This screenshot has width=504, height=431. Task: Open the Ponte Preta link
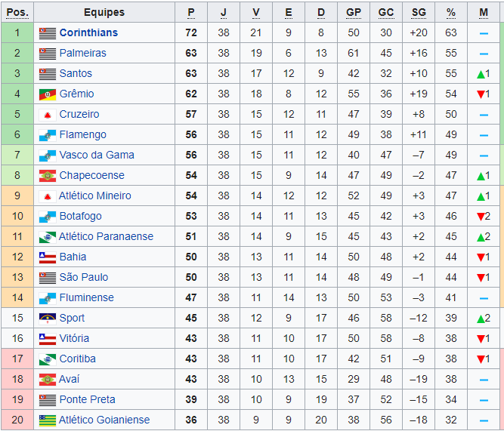coord(87,400)
